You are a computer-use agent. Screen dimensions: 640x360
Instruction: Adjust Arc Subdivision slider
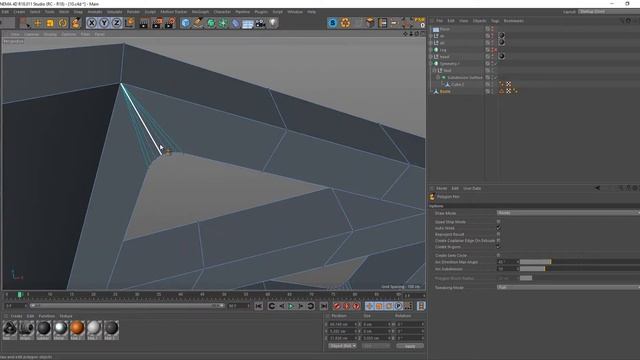click(580, 269)
